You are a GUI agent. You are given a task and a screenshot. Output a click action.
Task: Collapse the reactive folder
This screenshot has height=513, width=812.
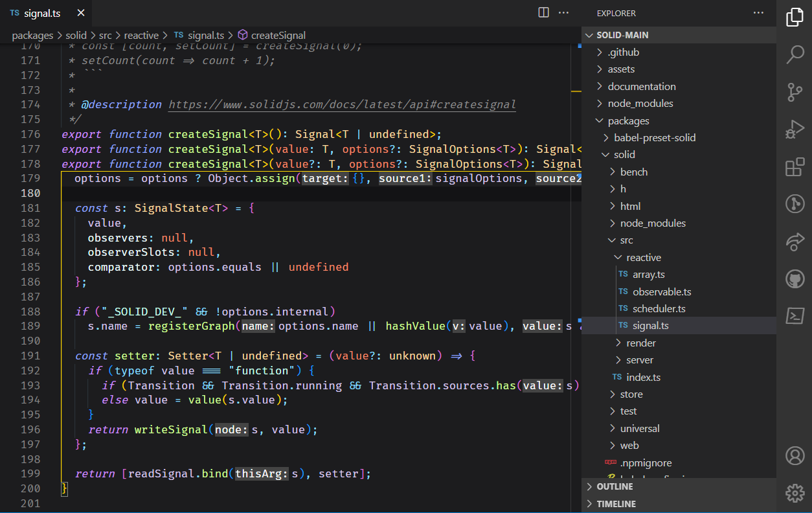point(679,257)
